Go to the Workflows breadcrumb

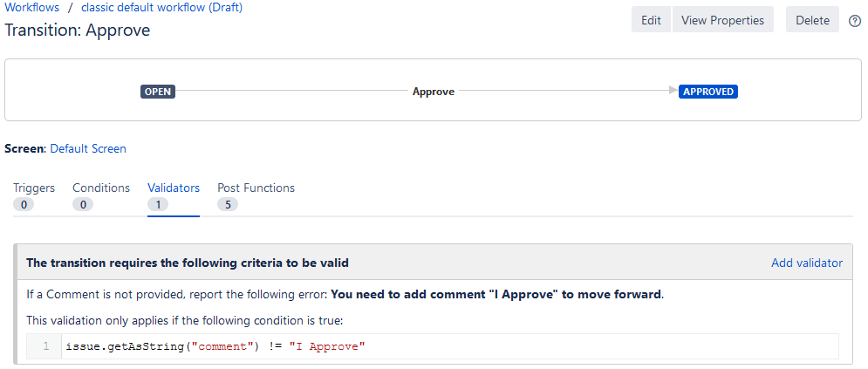click(x=32, y=8)
